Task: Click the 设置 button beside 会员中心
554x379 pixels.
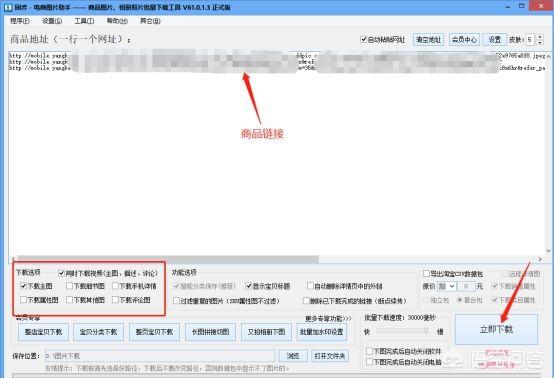Action: [x=495, y=40]
